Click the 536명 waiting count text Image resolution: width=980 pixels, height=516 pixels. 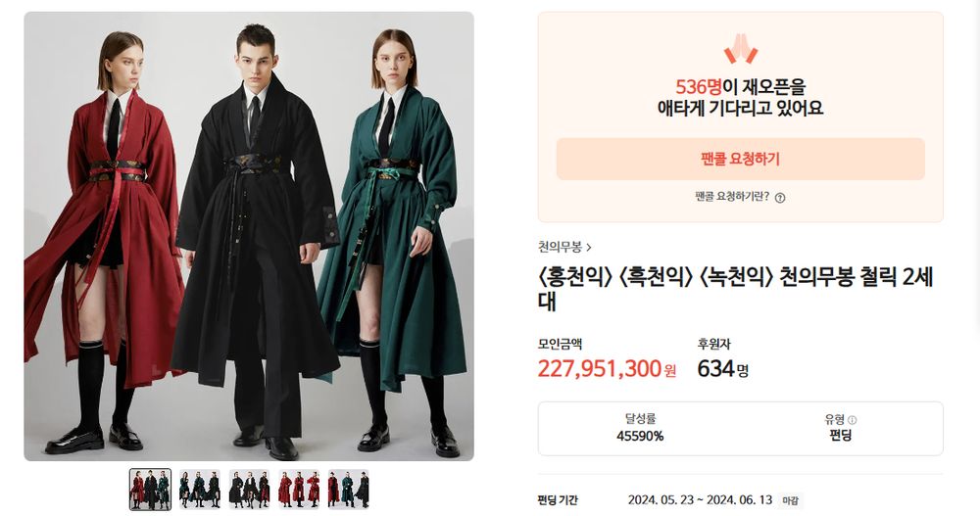699,87
